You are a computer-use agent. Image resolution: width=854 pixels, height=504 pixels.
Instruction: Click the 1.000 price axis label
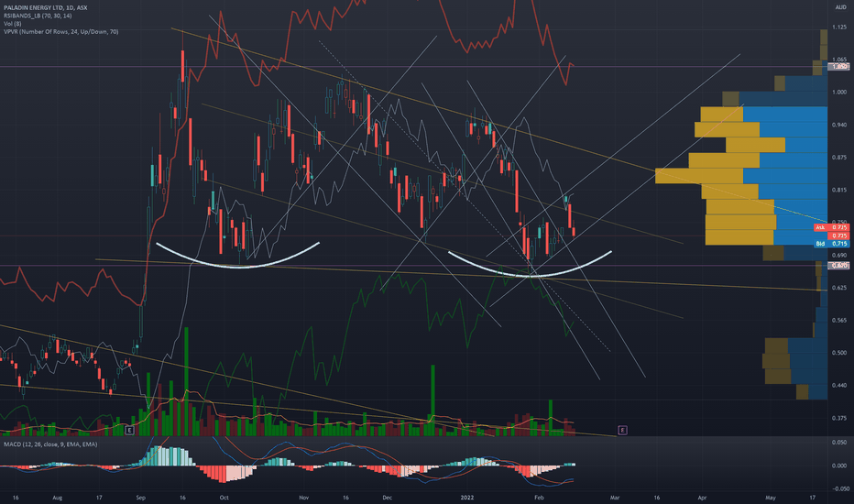(839, 92)
